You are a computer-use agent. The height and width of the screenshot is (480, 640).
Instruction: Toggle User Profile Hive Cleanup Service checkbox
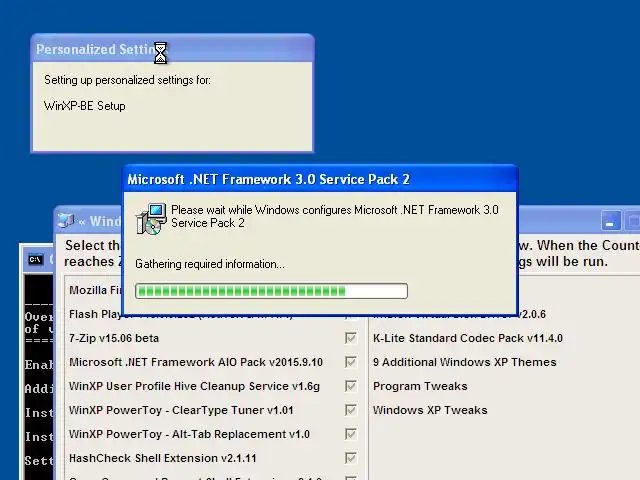coord(351,386)
